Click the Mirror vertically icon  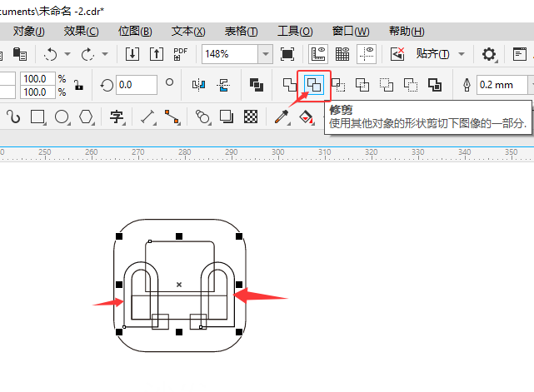[223, 85]
